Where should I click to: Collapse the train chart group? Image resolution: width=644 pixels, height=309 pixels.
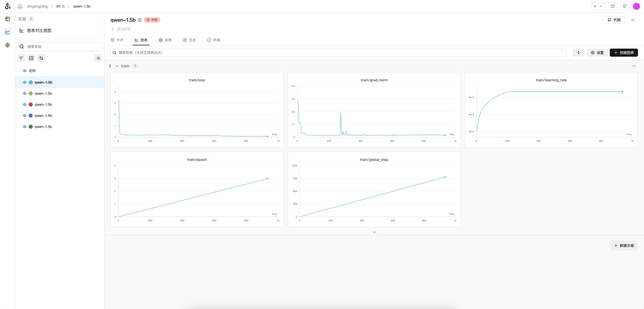pyautogui.click(x=117, y=66)
